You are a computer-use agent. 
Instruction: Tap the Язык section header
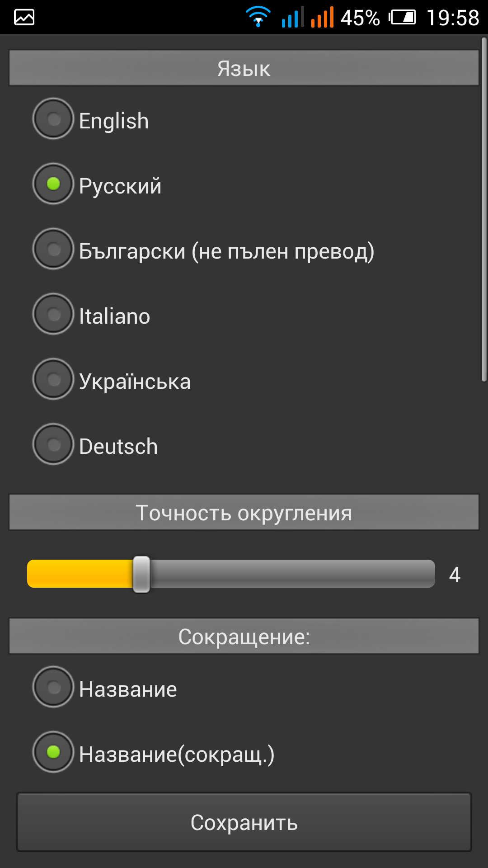click(244, 68)
